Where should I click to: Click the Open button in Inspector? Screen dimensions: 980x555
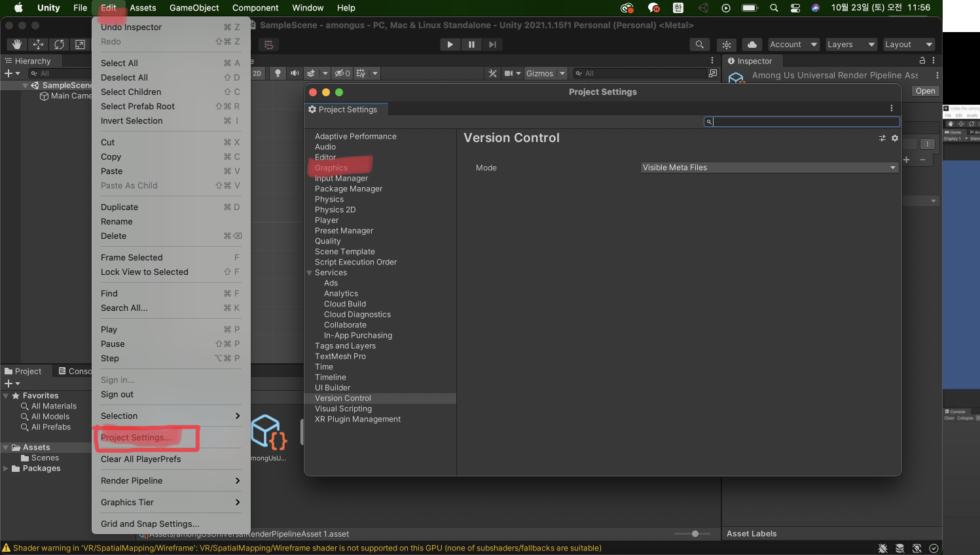926,91
